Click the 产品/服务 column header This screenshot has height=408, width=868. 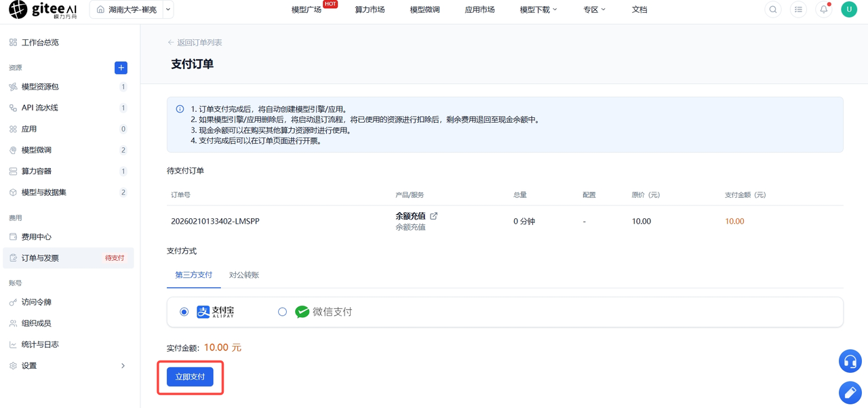click(410, 195)
